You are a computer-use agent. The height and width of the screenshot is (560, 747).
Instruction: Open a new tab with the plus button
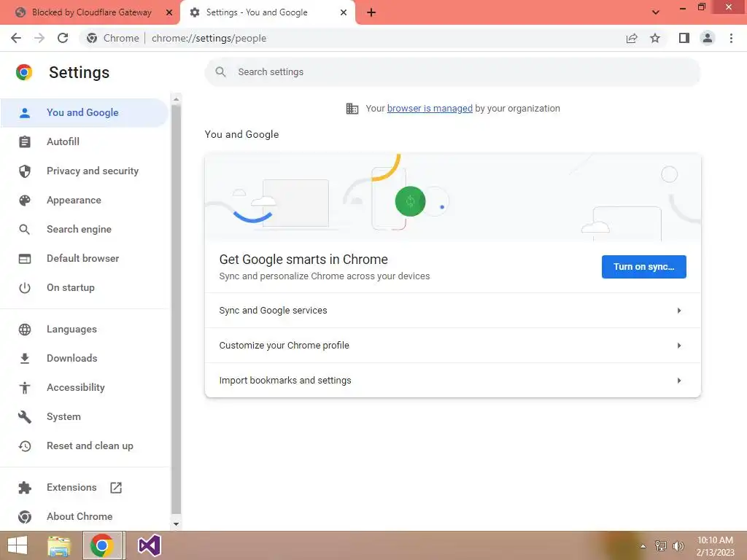coord(371,12)
